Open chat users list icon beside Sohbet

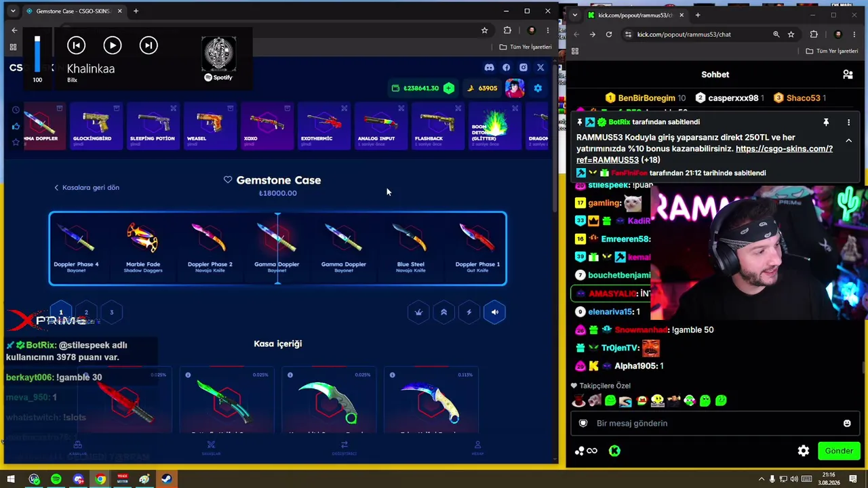pos(848,75)
